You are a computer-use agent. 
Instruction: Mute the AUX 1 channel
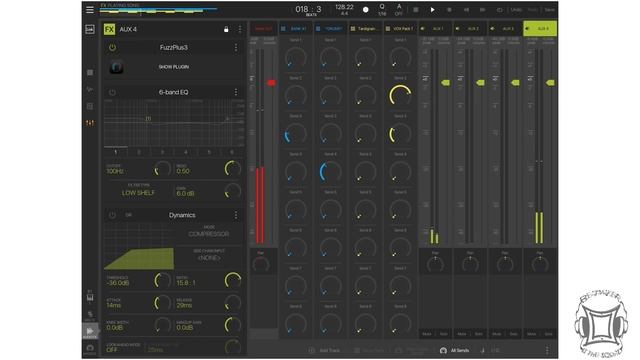[x=427, y=334]
